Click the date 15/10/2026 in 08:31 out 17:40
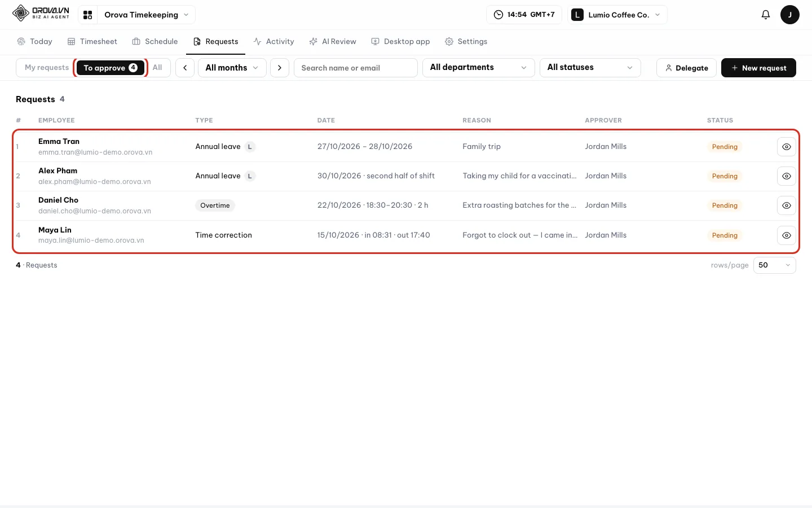 [x=373, y=235]
